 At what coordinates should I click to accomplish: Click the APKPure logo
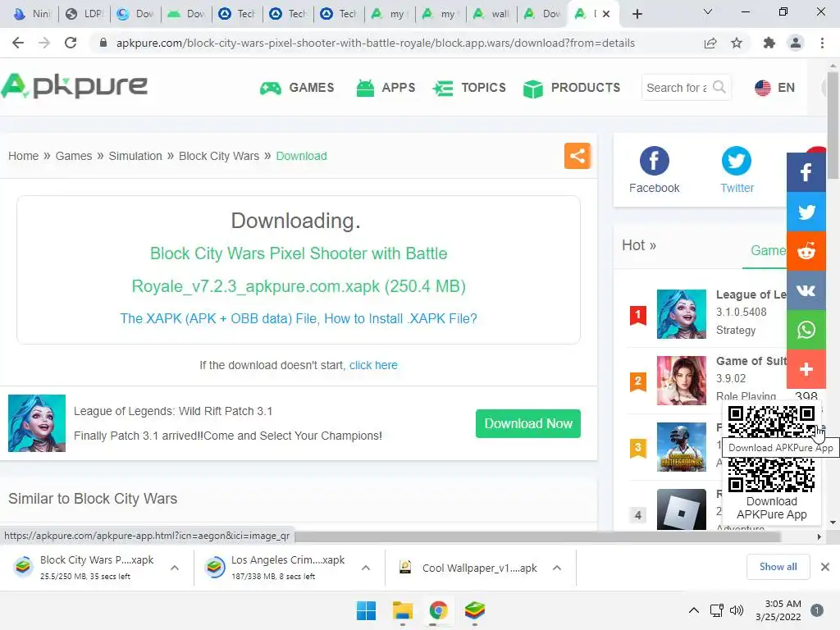[75, 86]
